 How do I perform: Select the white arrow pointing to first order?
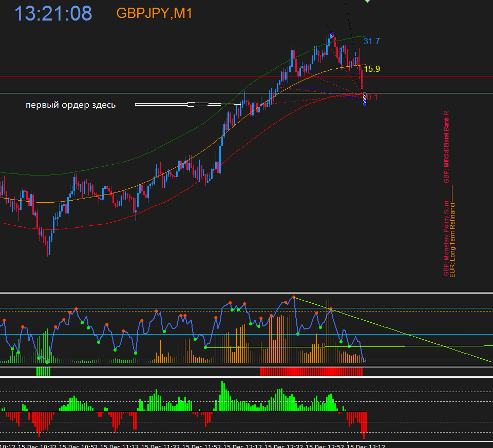tap(188, 104)
